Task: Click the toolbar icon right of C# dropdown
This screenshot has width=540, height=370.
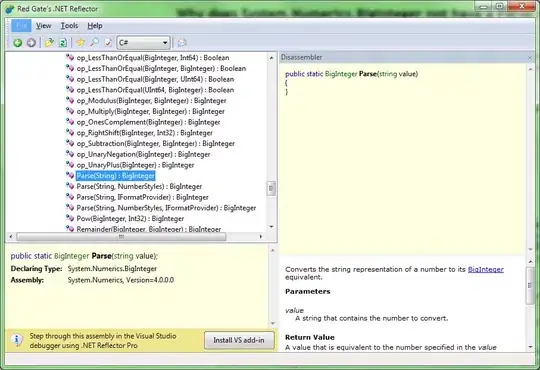Action: tap(181, 43)
